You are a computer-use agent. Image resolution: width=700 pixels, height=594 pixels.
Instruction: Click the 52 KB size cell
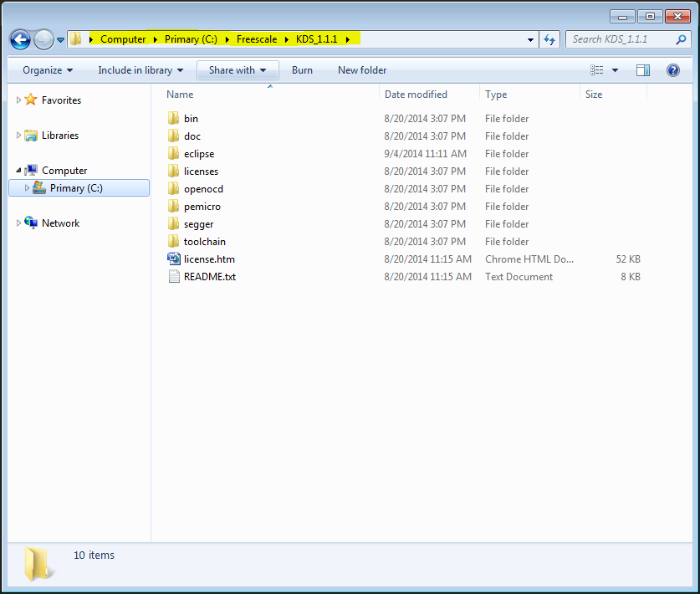[x=628, y=259]
